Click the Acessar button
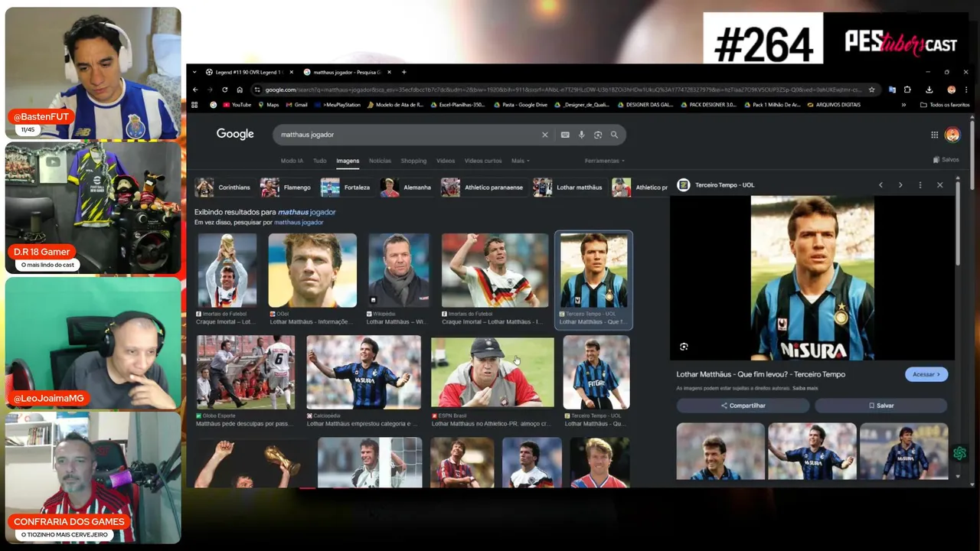The height and width of the screenshot is (551, 980). (x=926, y=374)
